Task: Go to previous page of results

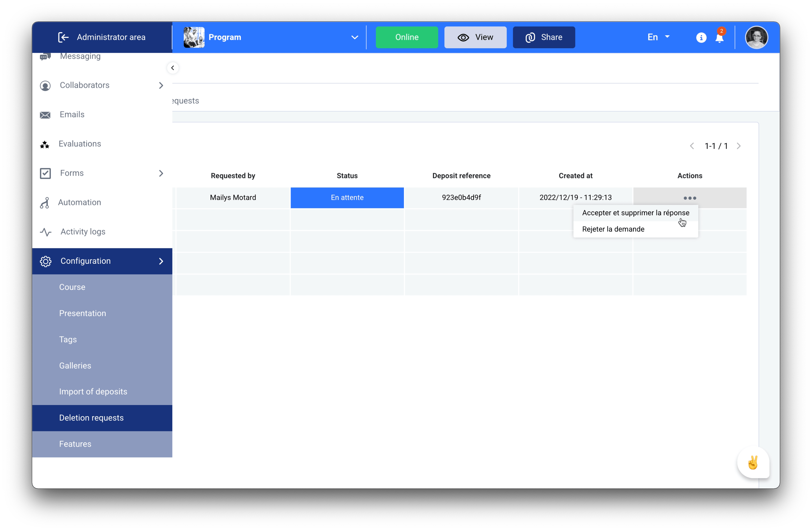Action: tap(692, 146)
